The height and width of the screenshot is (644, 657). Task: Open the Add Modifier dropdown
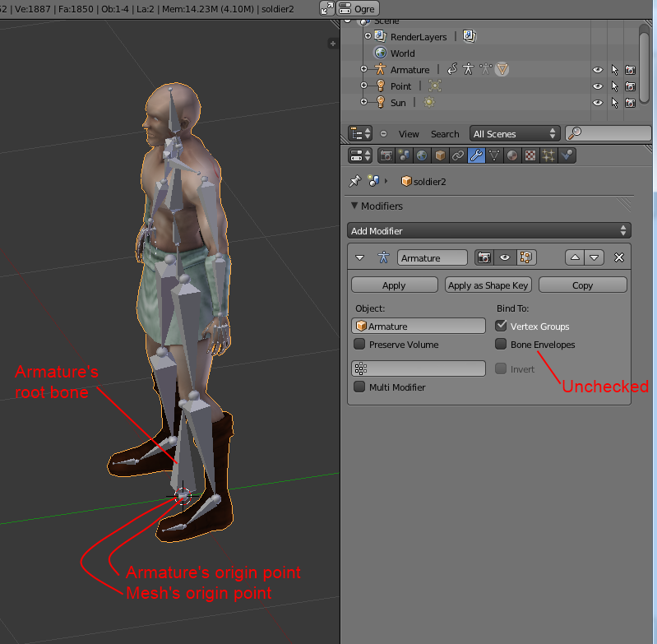click(489, 231)
